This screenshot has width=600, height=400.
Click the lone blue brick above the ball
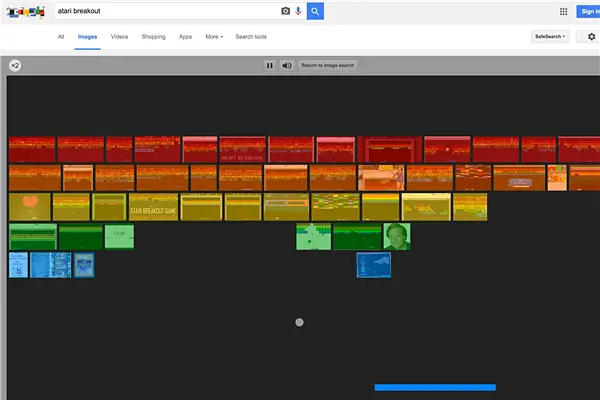tap(374, 265)
